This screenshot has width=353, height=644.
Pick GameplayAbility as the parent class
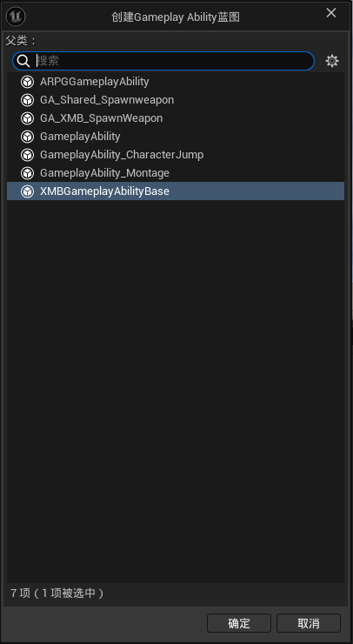click(x=176, y=137)
